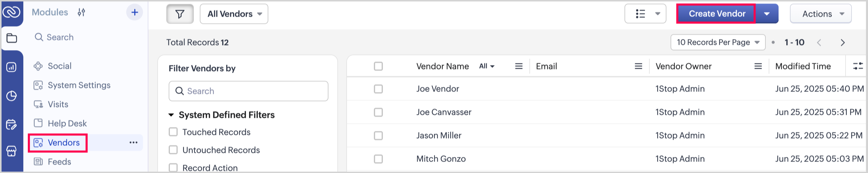Viewport: 868px width, 173px height.
Task: Open the analytics pie chart icon
Action: pyautogui.click(x=11, y=96)
